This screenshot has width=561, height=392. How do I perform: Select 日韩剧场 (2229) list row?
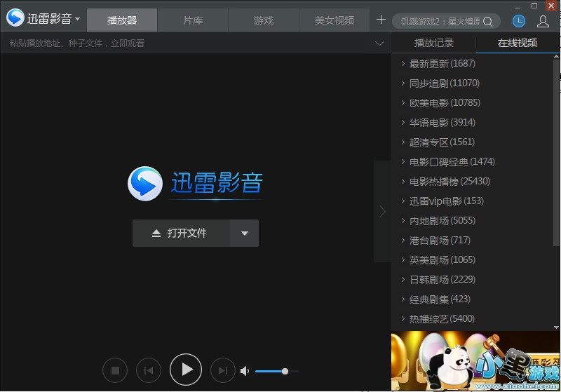coord(472,279)
